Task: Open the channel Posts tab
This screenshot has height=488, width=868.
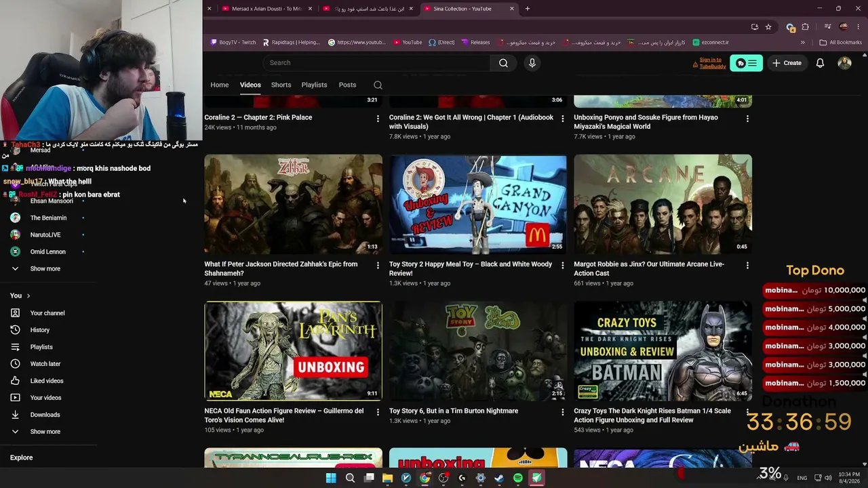Action: [x=347, y=85]
